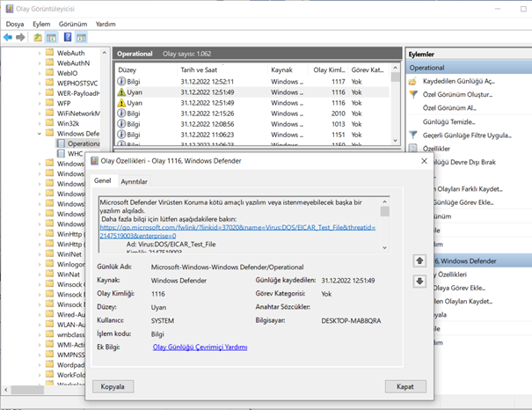The height and width of the screenshot is (410, 532).
Task: Select event 1013 row at 12:08:56
Action: tap(252, 124)
